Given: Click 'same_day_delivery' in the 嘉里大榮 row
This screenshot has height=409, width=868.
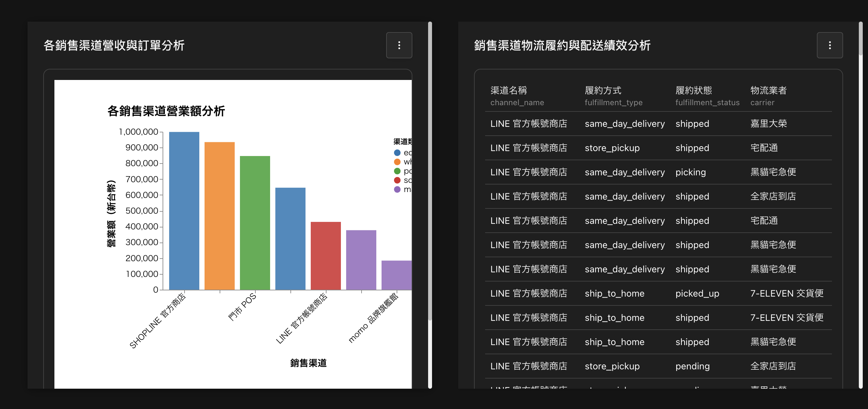Looking at the screenshot, I should click(x=625, y=124).
